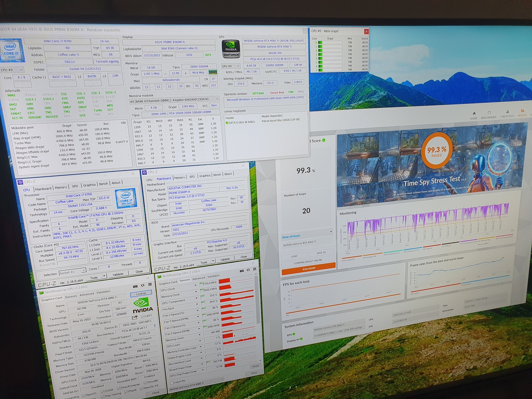
Task: Click the CPU-Z title bar icon of the Motherboard window
Action: pos(144,172)
